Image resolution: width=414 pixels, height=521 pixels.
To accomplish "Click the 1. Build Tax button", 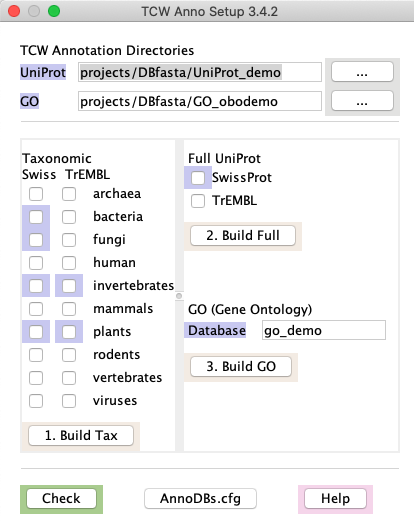I will click(x=81, y=435).
